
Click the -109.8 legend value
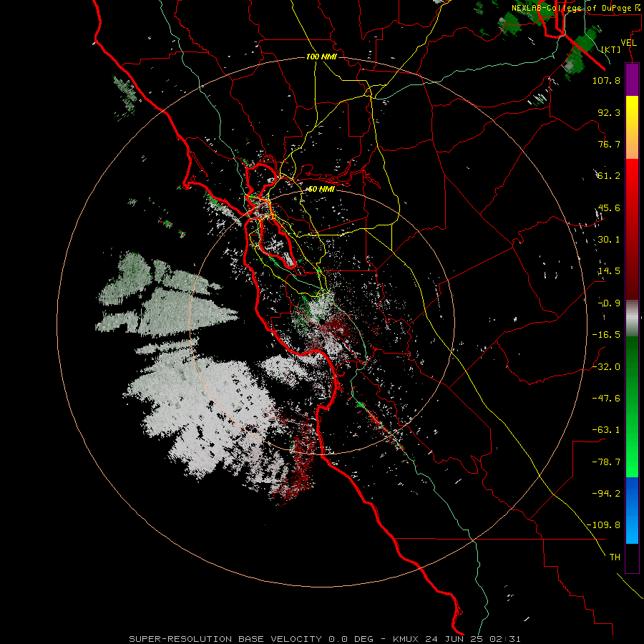(603, 525)
